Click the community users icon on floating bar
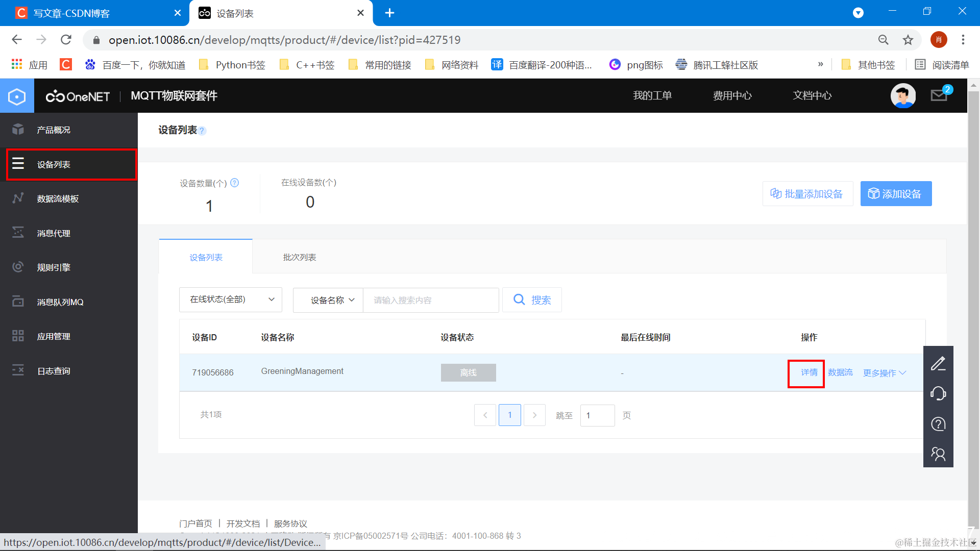Viewport: 980px width, 551px height. tap(938, 454)
